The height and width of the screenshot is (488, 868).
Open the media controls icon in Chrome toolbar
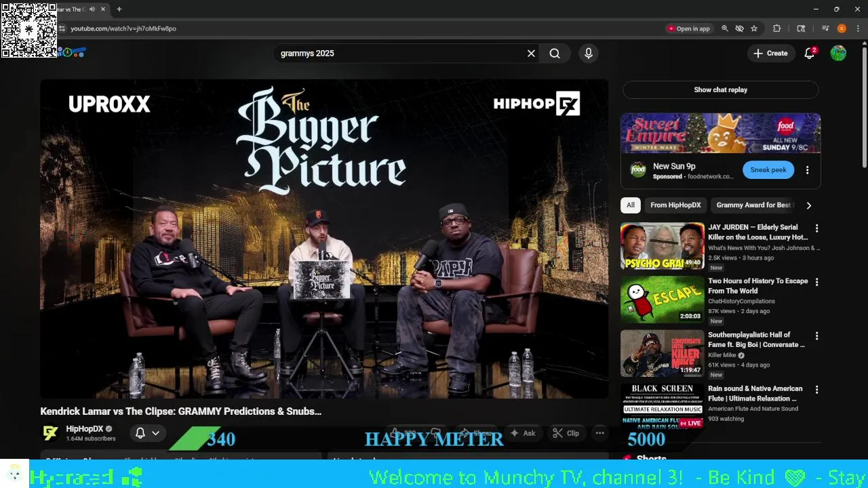[825, 28]
